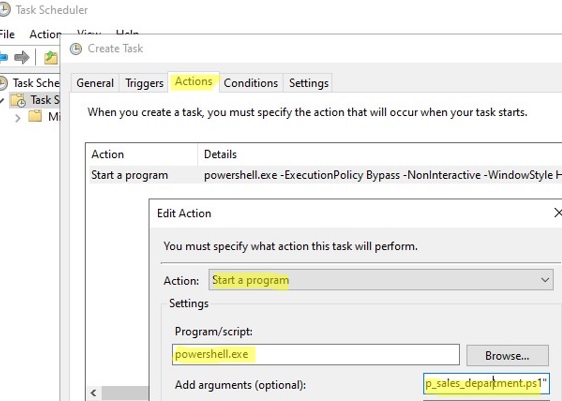Click the Browse... button
The width and height of the screenshot is (562, 401).
coord(507,355)
